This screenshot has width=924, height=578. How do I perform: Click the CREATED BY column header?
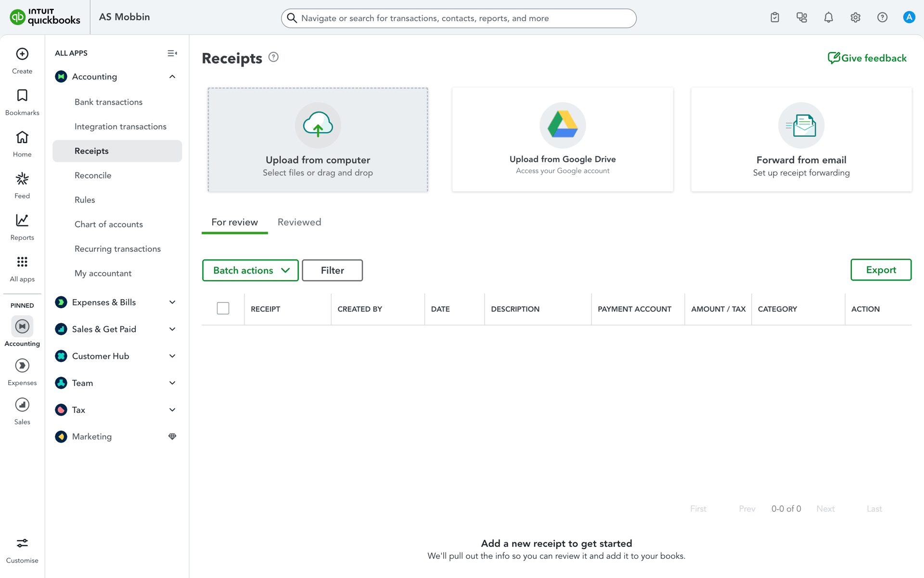[359, 309]
